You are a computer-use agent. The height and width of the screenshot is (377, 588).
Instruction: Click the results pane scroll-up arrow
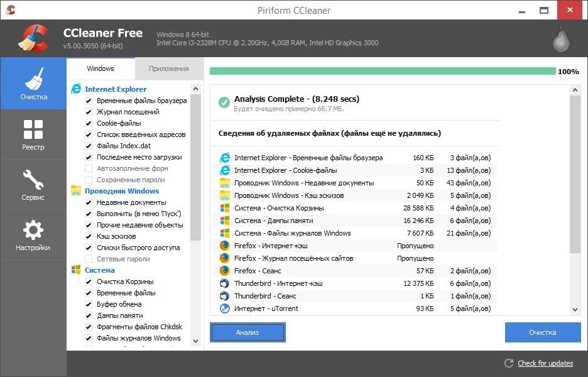point(575,90)
